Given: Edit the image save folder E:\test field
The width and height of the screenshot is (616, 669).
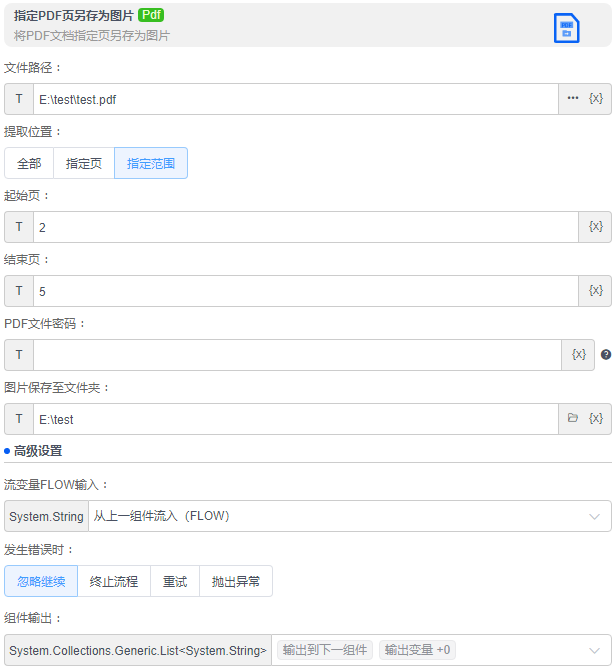Looking at the screenshot, I should coord(296,419).
